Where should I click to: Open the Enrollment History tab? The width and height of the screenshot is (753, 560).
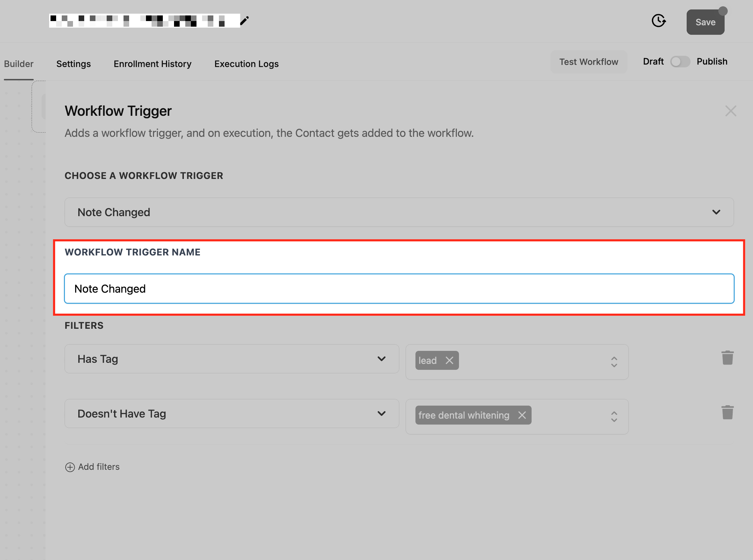tap(152, 64)
